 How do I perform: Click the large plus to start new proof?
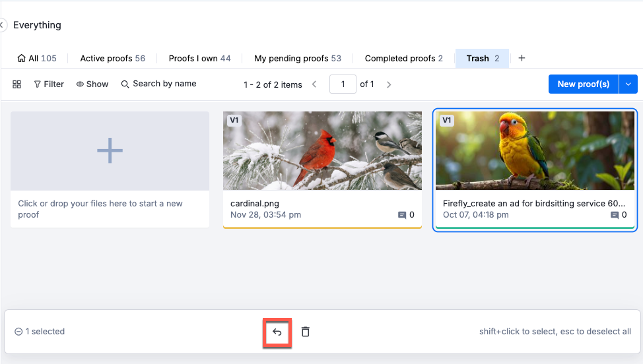[110, 151]
